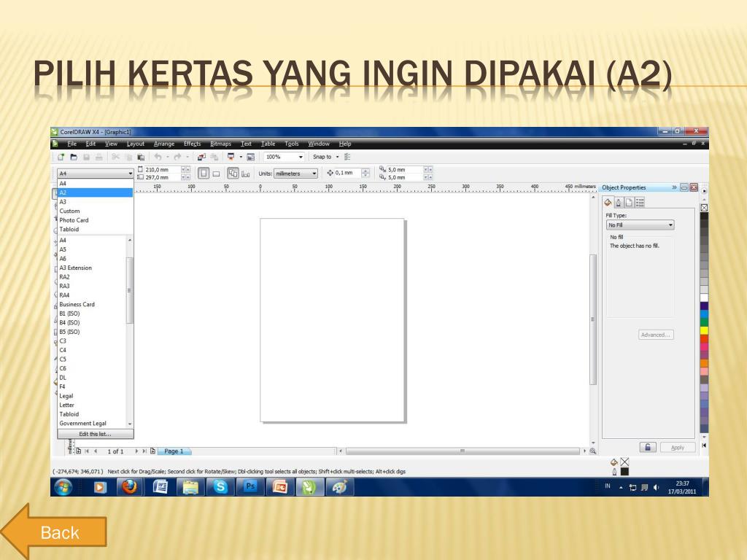This screenshot has height=560, width=747.
Task: Pick the white swatch in color palette
Action: (x=704, y=297)
